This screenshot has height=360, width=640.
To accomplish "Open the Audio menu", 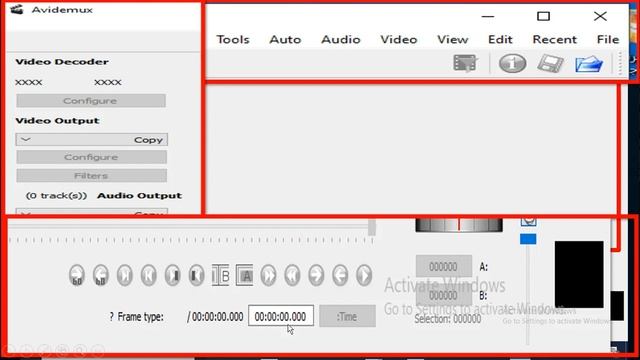I will 341,40.
